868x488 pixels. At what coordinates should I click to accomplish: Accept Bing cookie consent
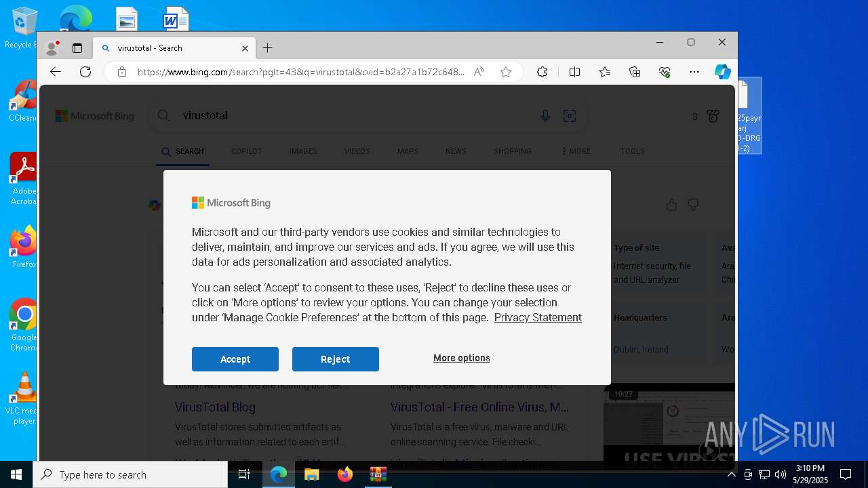(x=235, y=359)
